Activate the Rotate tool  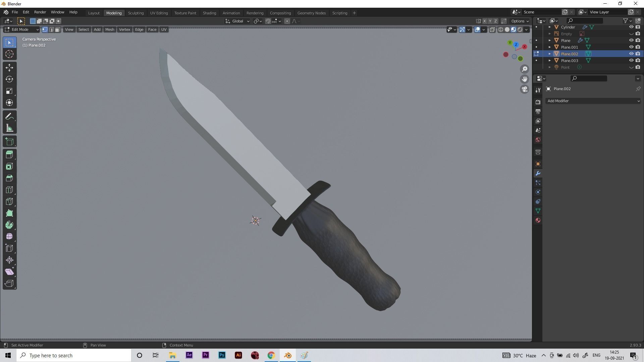click(x=9, y=79)
